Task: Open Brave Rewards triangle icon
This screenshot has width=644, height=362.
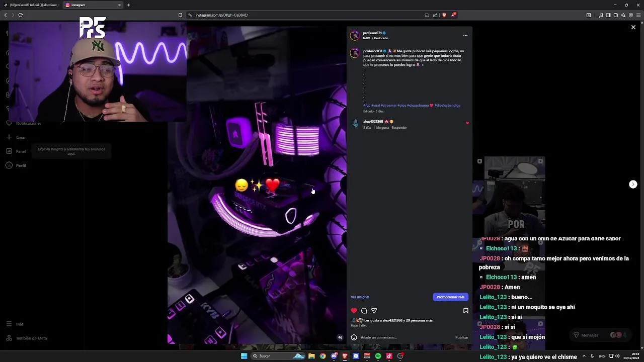Action: 454,15
